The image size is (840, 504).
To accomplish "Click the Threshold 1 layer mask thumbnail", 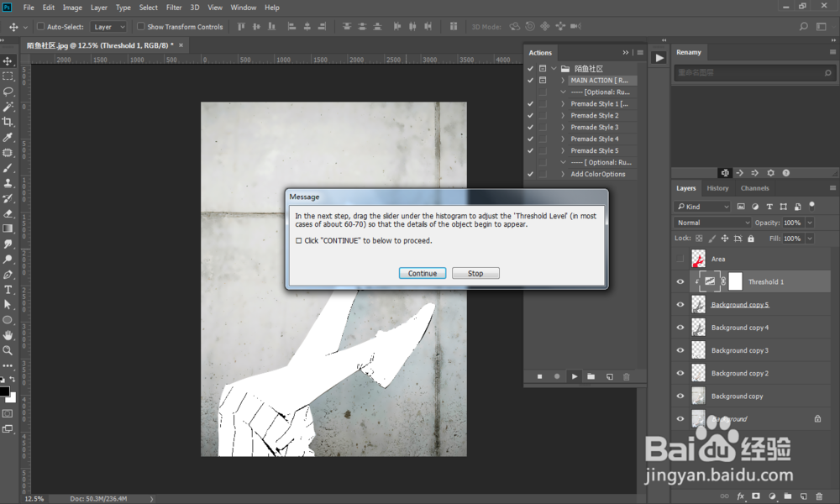I will tap(736, 281).
